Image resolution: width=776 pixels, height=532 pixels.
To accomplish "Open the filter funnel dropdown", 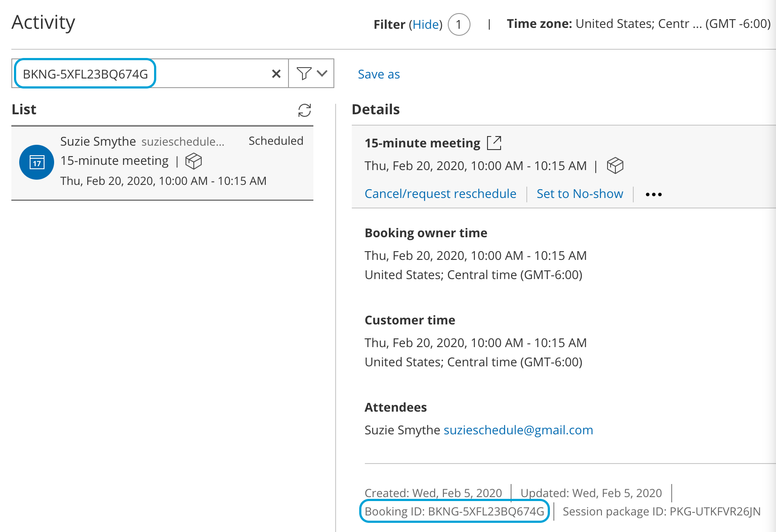I will pyautogui.click(x=311, y=73).
